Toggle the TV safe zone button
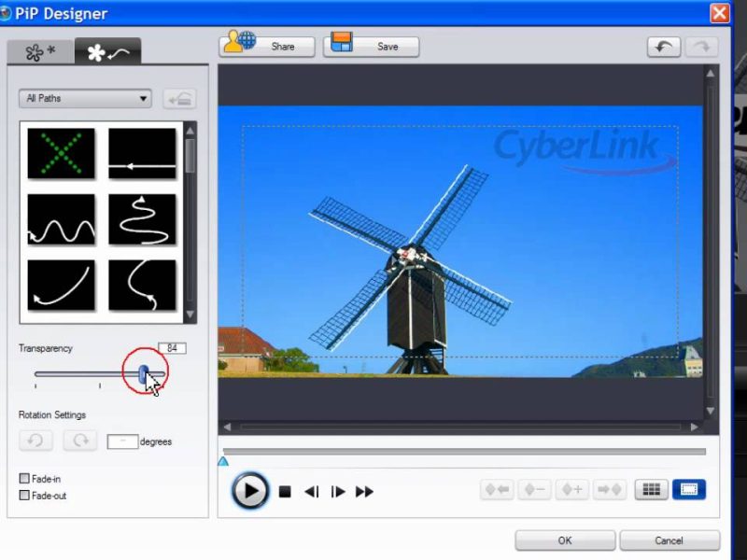The height and width of the screenshot is (560, 747). [x=689, y=489]
